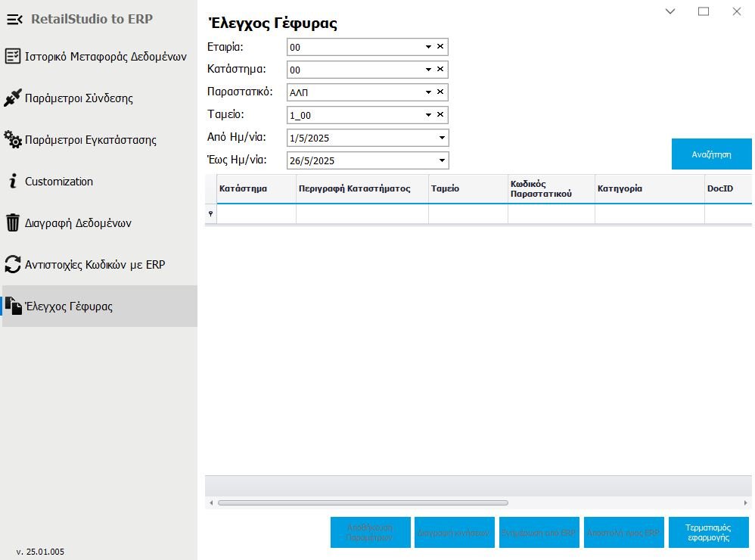Click the Τερματισμός εφαρμογής button
Image resolution: width=755 pixels, height=560 pixels.
coord(708,533)
